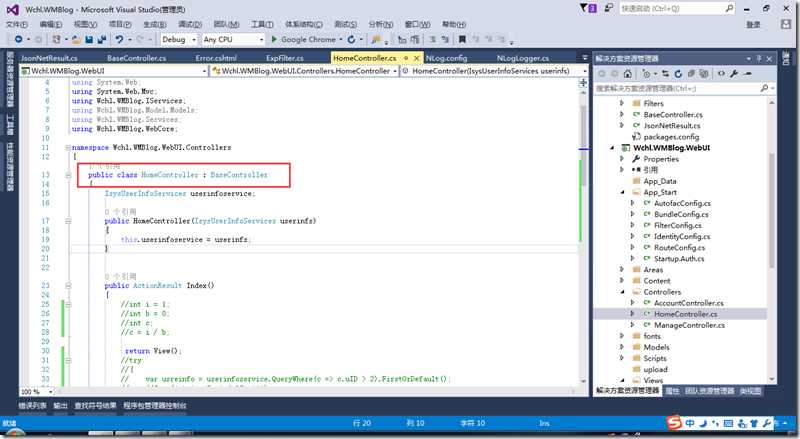Click the Save All toolbar icon
The height and width of the screenshot is (439, 800).
102,39
